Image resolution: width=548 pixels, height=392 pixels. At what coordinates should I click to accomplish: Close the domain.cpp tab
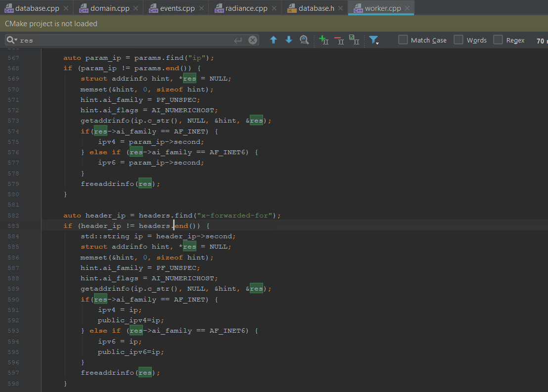[136, 8]
